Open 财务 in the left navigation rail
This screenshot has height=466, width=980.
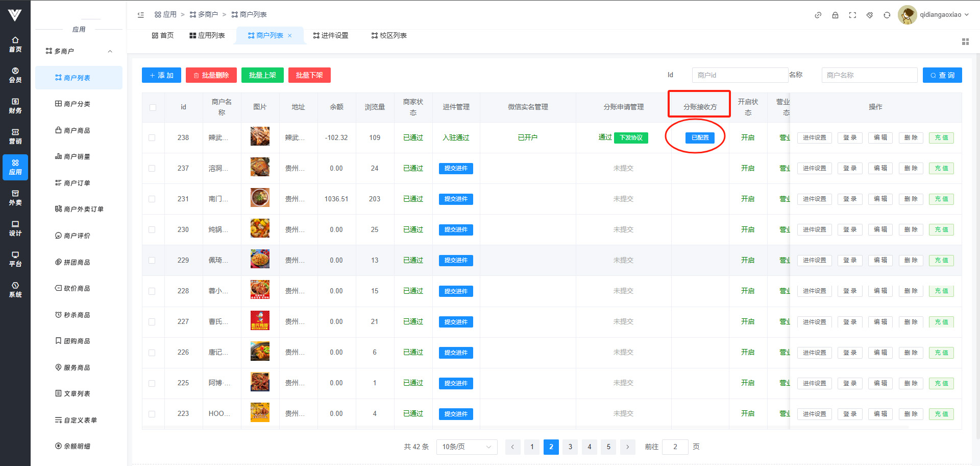tap(15, 106)
